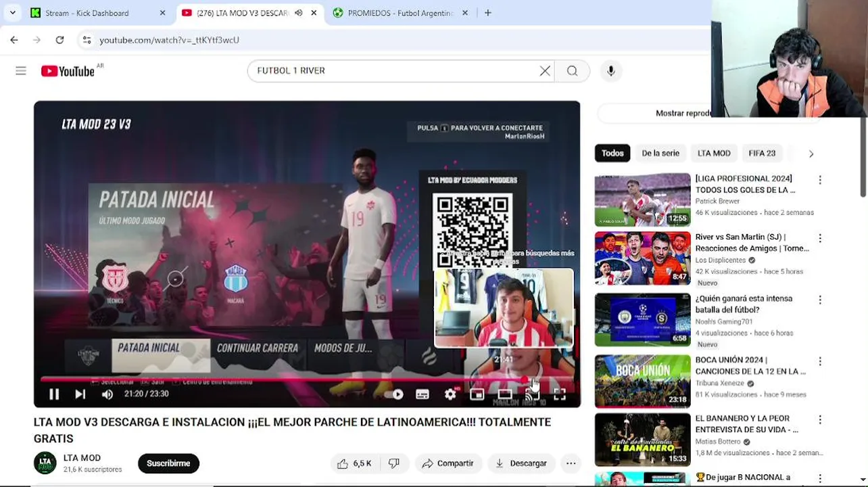
Task: Enter fullscreen mode
Action: click(560, 394)
